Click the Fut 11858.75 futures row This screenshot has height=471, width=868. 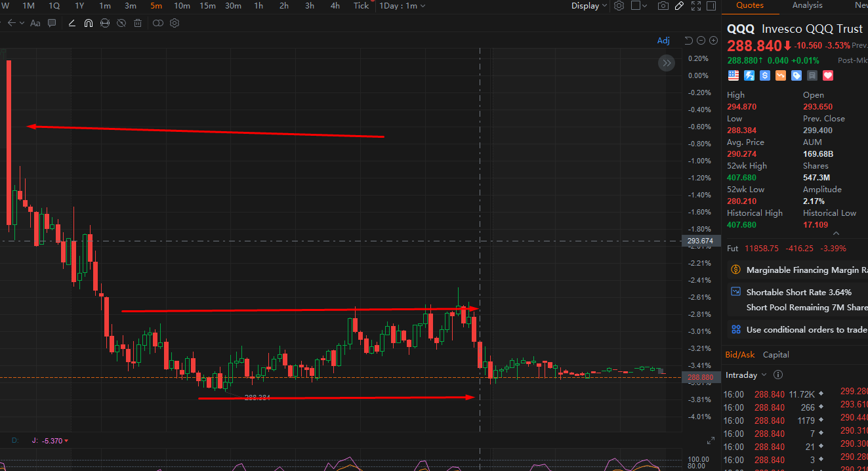click(787, 249)
